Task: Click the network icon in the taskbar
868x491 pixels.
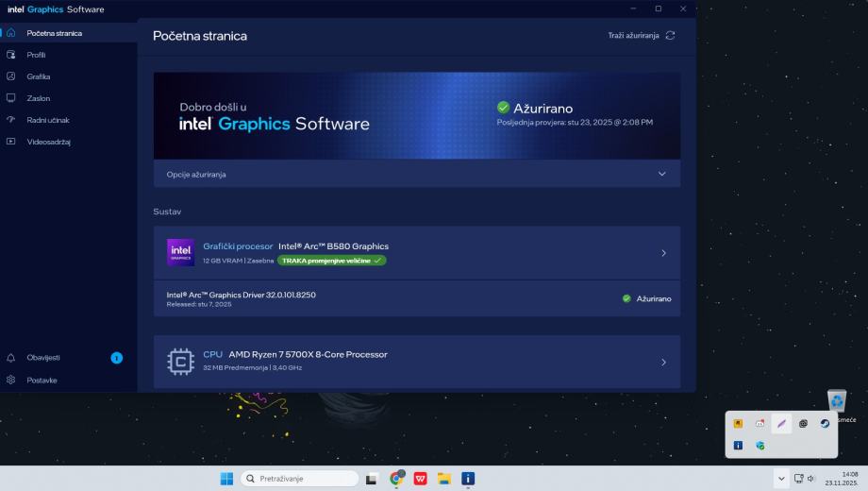Action: point(799,479)
